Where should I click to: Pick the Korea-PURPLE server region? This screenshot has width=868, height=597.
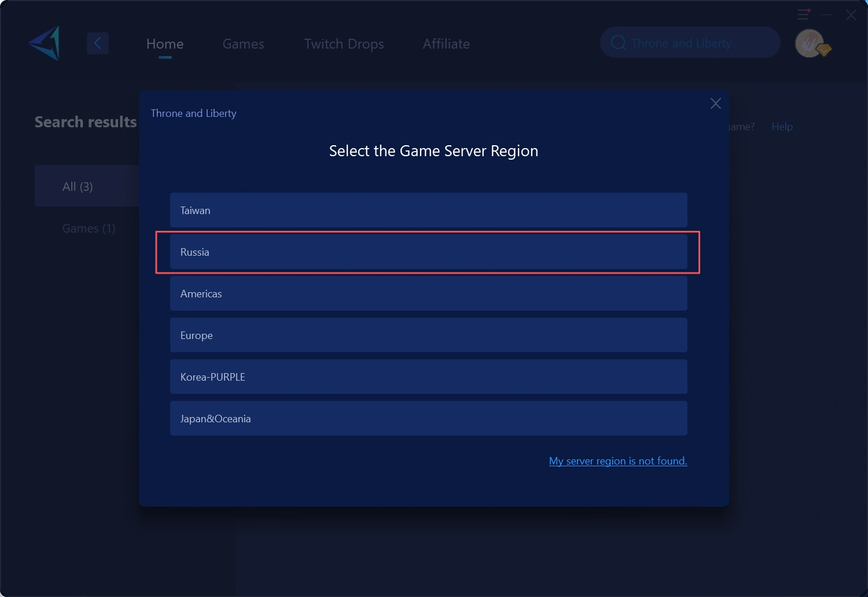coord(429,377)
